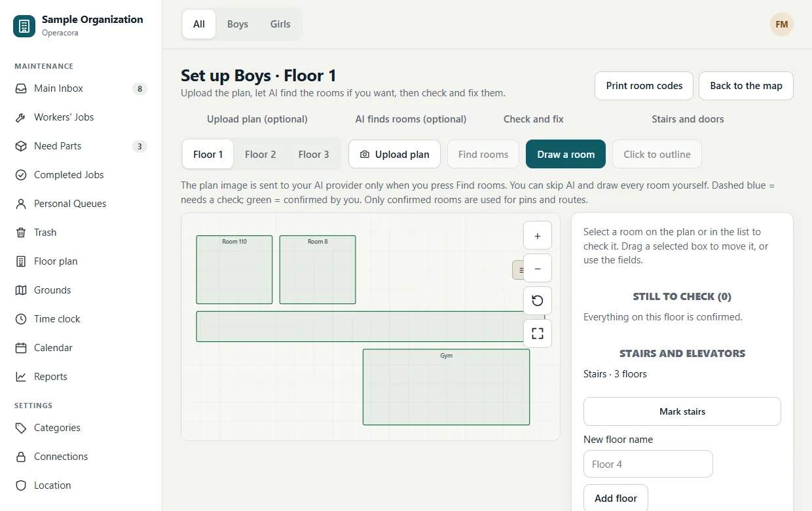This screenshot has width=812, height=511.
Task: Click the wrench icon for Workers' Jobs
Action: 21,117
